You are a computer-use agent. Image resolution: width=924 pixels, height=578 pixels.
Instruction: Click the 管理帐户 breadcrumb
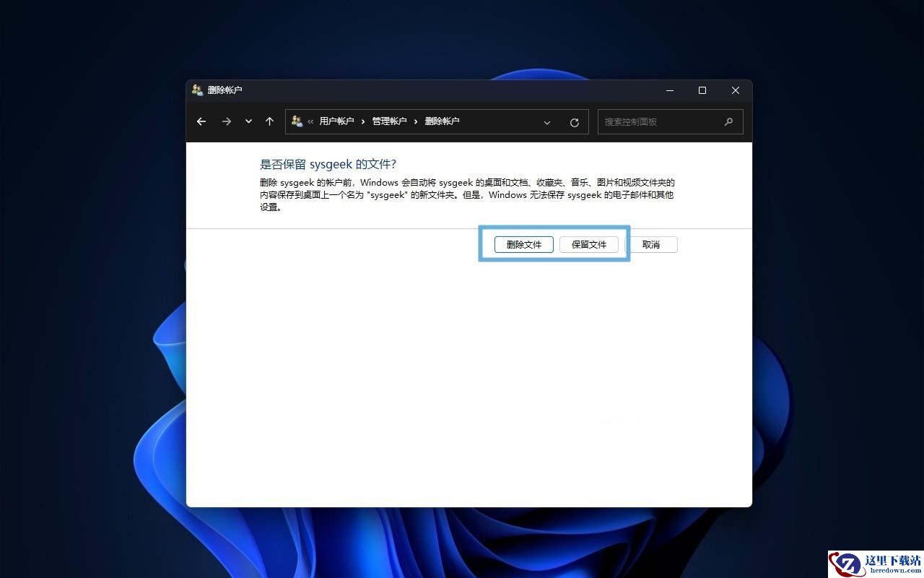click(390, 121)
